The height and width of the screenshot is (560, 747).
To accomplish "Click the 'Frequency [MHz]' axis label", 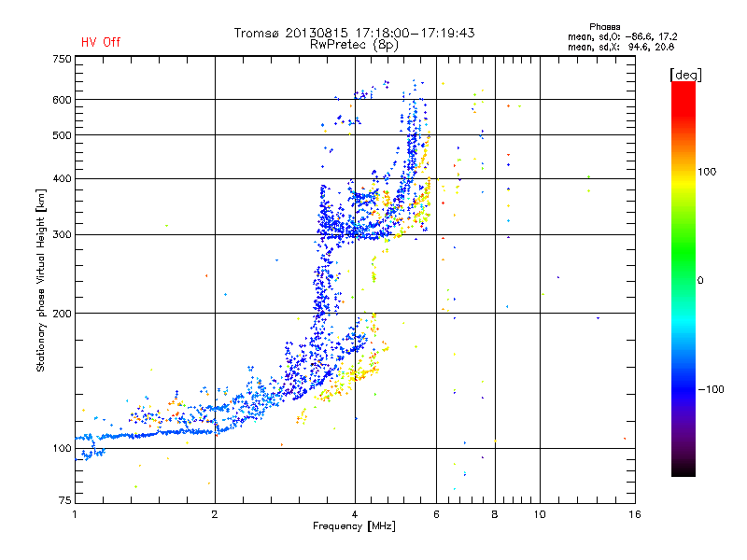I will click(354, 526).
